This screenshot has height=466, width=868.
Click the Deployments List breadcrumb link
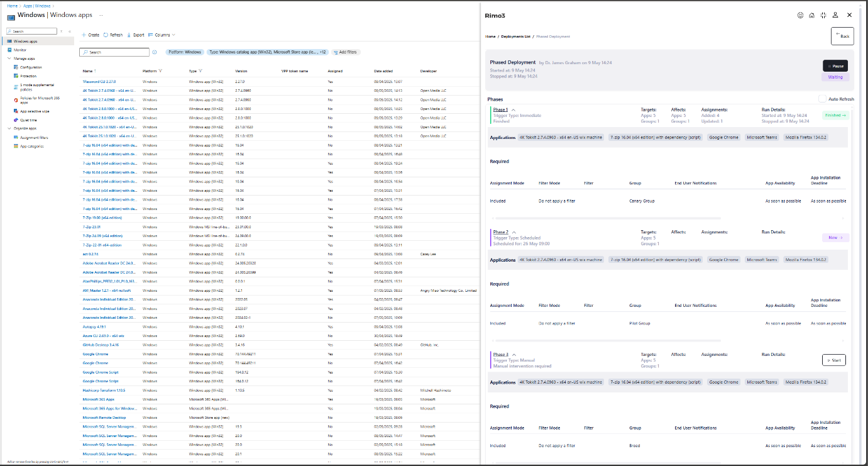(x=515, y=36)
